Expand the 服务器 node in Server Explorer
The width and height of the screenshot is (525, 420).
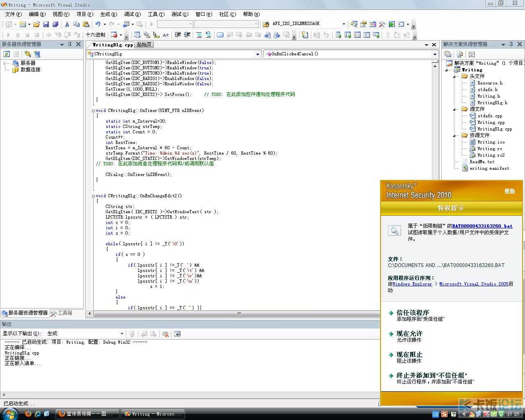5,63
